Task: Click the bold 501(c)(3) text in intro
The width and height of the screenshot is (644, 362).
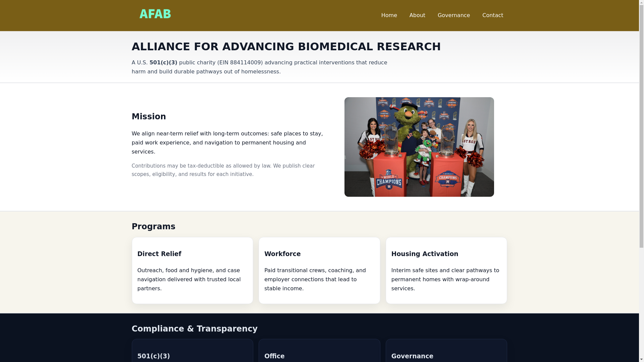Action: [163, 63]
